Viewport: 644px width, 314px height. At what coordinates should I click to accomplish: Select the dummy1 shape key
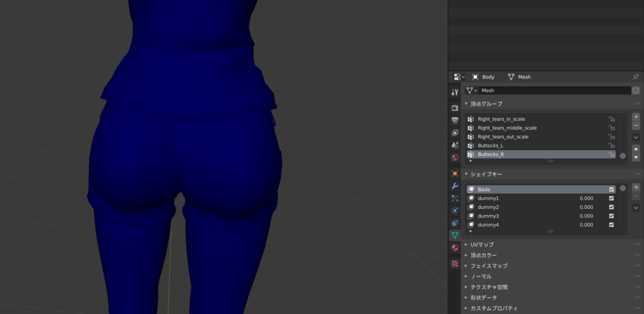[x=541, y=198]
